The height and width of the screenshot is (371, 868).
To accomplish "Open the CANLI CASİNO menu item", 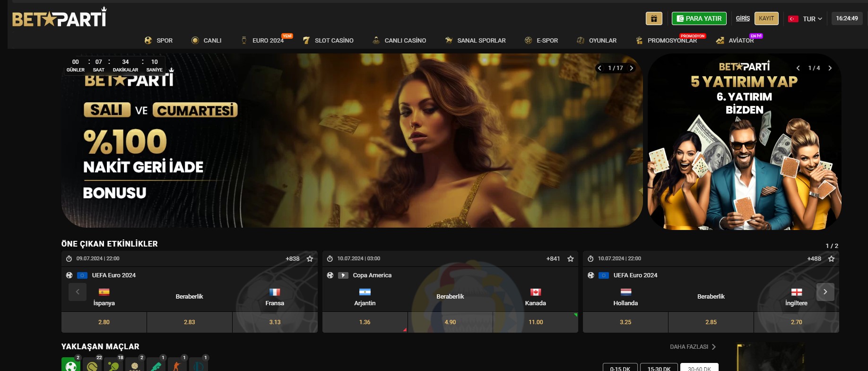I will pos(399,41).
